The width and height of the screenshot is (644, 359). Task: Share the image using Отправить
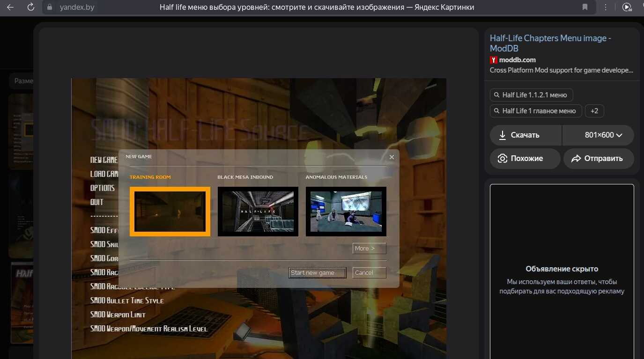(599, 159)
